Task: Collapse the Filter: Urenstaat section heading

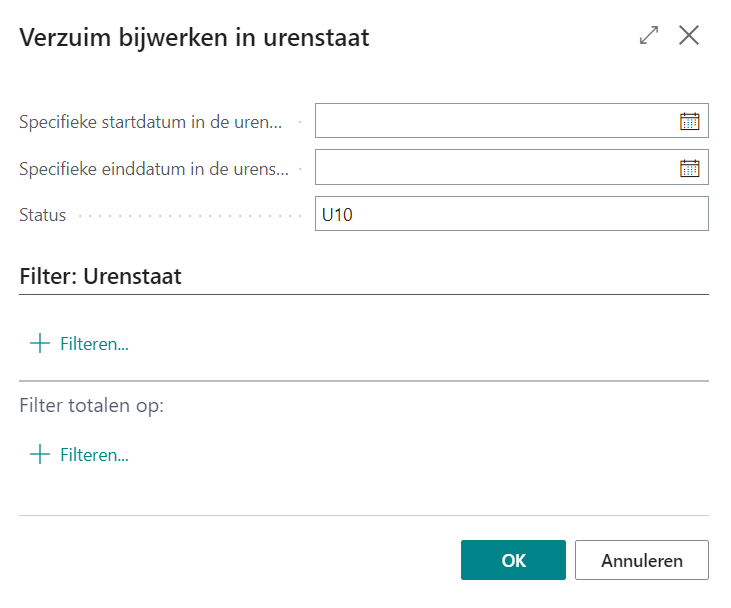Action: pos(100,277)
